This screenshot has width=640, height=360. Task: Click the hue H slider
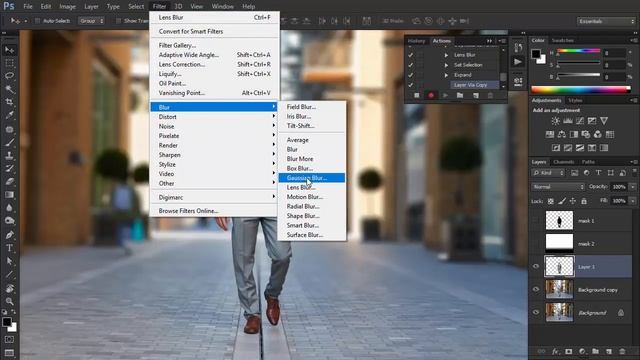coord(579,52)
